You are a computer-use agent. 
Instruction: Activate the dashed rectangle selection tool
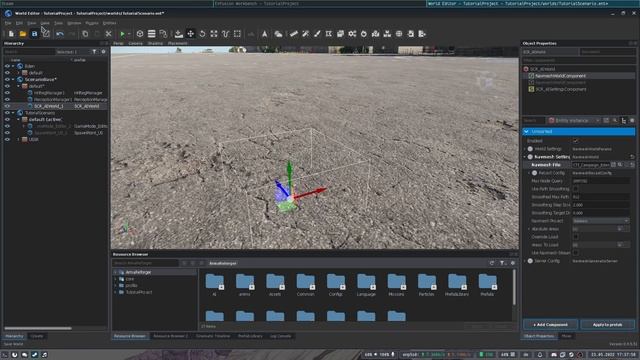click(237, 34)
